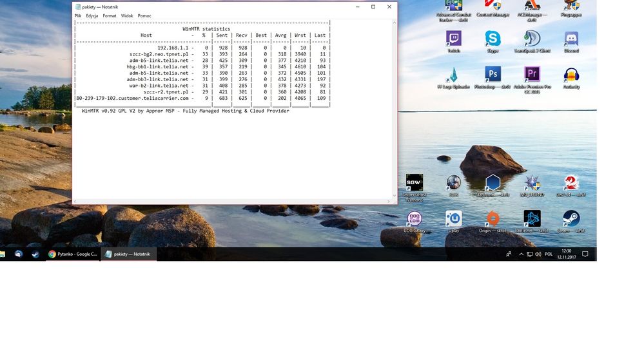Screen dimensions: 644x362
Task: Click the Steam desktop shortcut
Action: (x=571, y=220)
